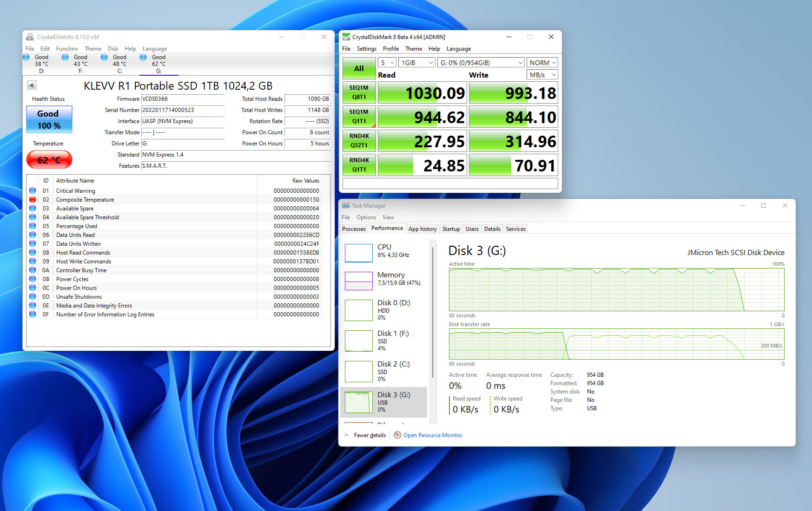
Task: Click the Percentage Used status indicator
Action: pos(33,226)
